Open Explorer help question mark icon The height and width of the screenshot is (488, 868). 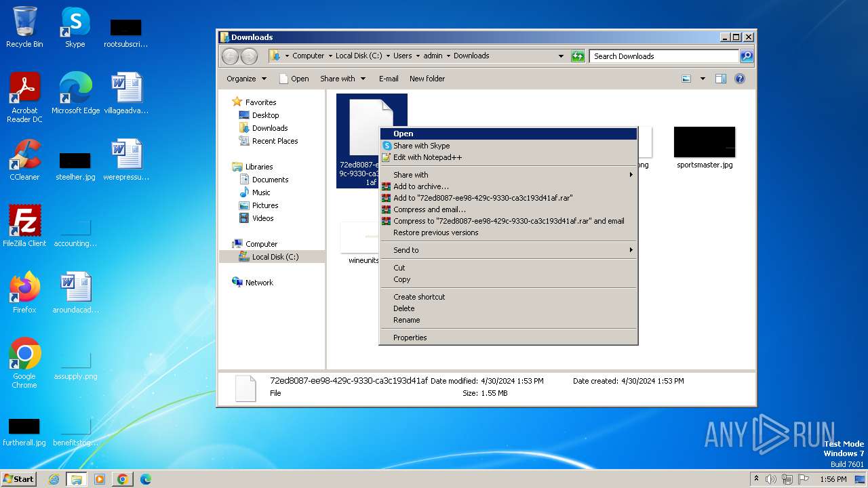(x=740, y=79)
